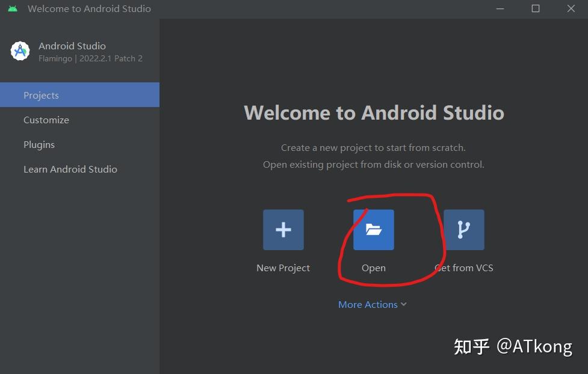Screen dimensions: 588x374
Task: Click the Android Studio logo in sidebar
Action: point(20,51)
